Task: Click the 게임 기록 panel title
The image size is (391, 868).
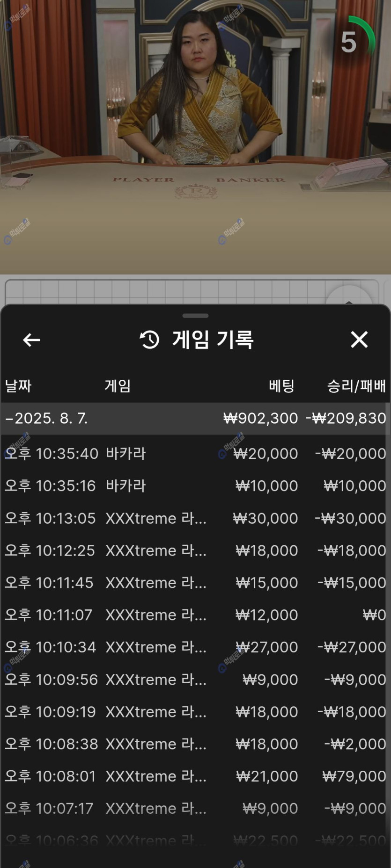Action: tap(213, 340)
